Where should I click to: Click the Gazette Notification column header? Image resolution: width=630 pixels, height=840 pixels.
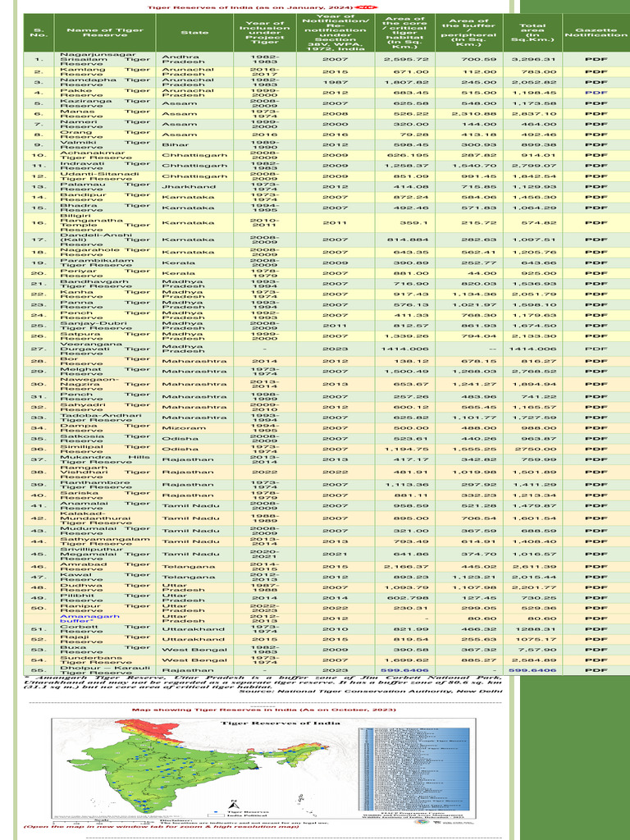(x=596, y=33)
